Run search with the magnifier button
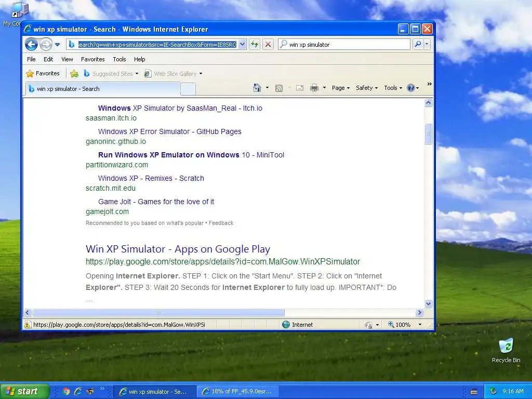The height and width of the screenshot is (399, 532). (418, 44)
